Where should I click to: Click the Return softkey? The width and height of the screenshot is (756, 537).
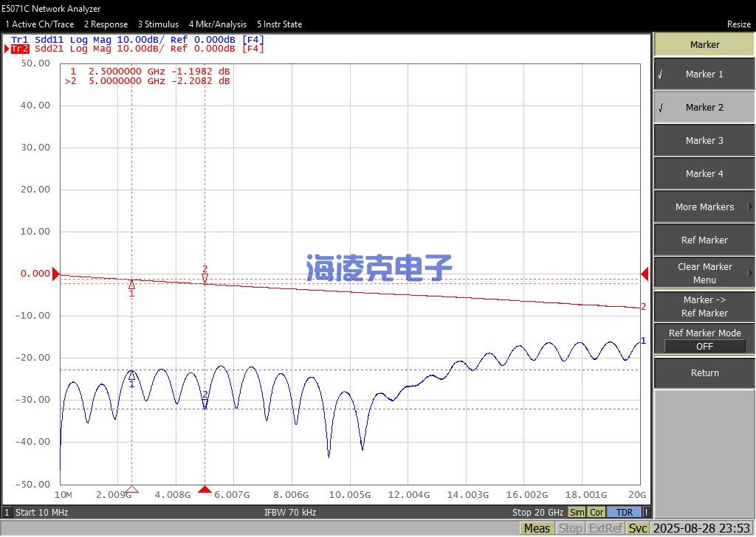704,373
